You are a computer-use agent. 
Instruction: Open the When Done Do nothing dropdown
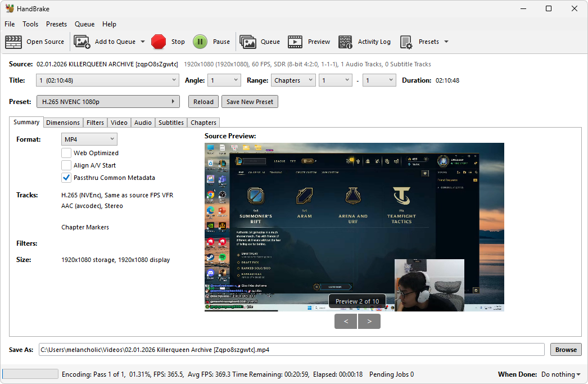[x=560, y=374]
